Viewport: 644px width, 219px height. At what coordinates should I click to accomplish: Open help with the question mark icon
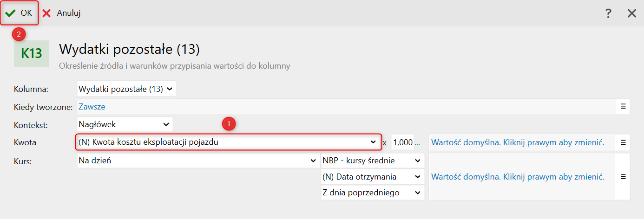tap(608, 13)
